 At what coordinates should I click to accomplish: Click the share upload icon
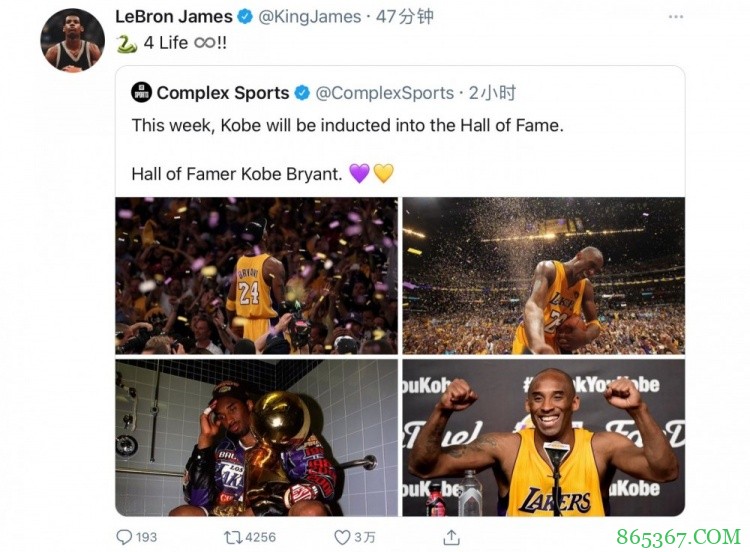[451, 536]
